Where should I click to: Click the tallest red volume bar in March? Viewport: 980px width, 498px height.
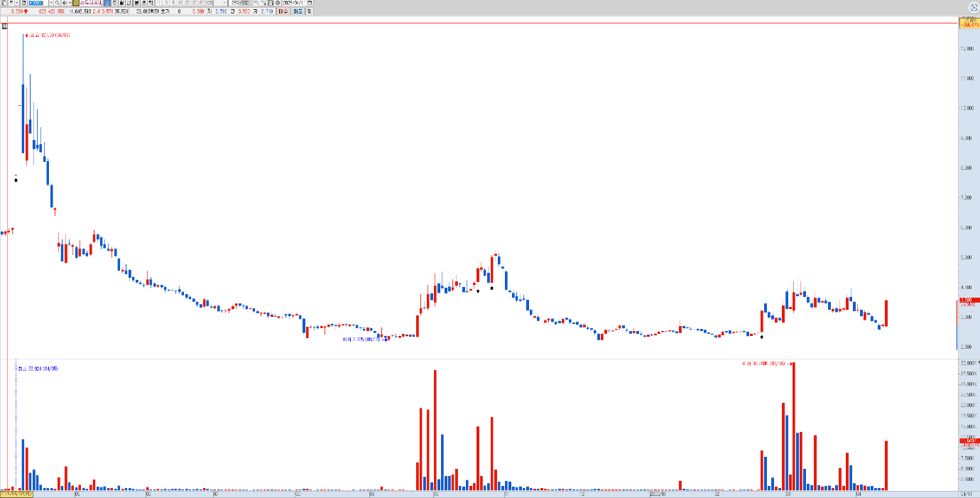click(793, 426)
